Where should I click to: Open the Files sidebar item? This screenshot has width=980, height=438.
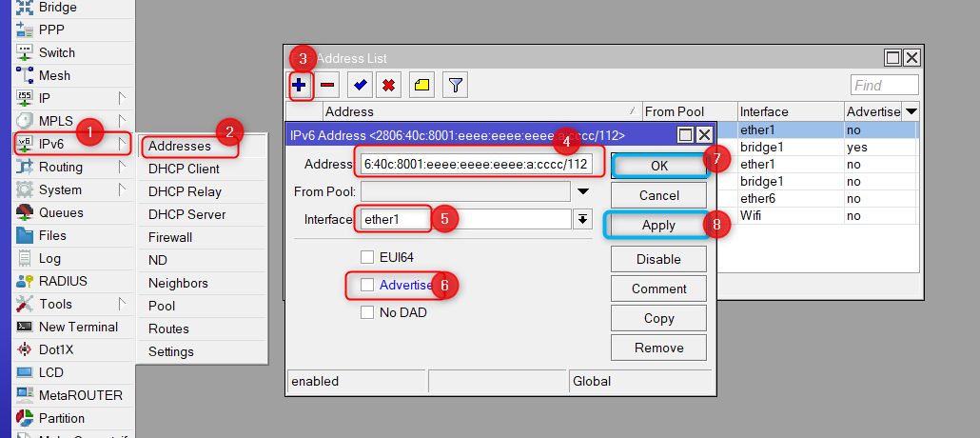click(x=52, y=235)
